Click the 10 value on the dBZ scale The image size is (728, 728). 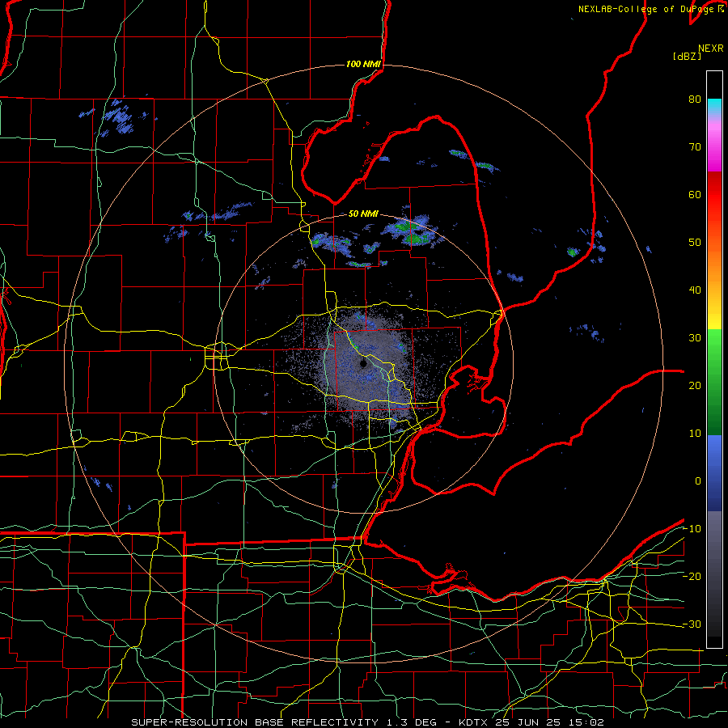tap(695, 434)
